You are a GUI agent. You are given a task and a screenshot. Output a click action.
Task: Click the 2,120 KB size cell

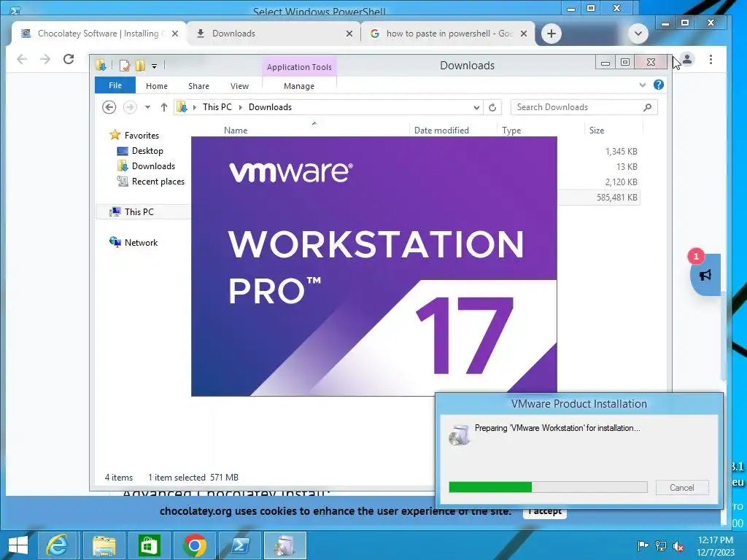(622, 182)
